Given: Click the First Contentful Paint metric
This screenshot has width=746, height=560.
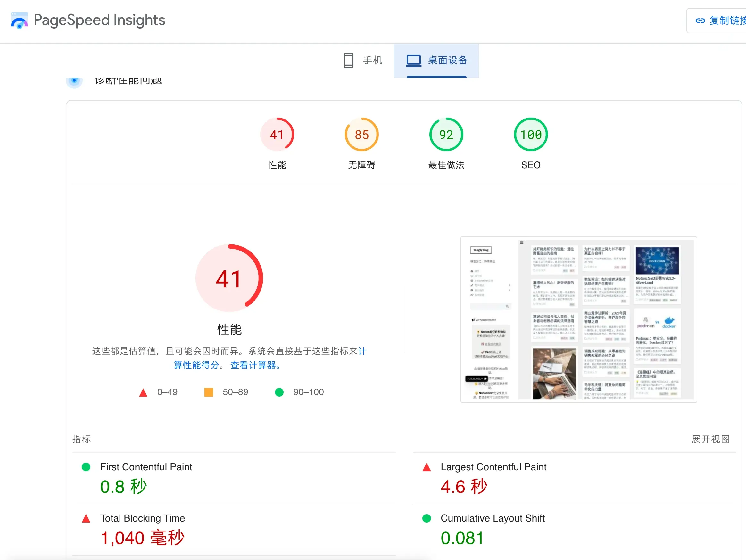Looking at the screenshot, I should (x=146, y=467).
